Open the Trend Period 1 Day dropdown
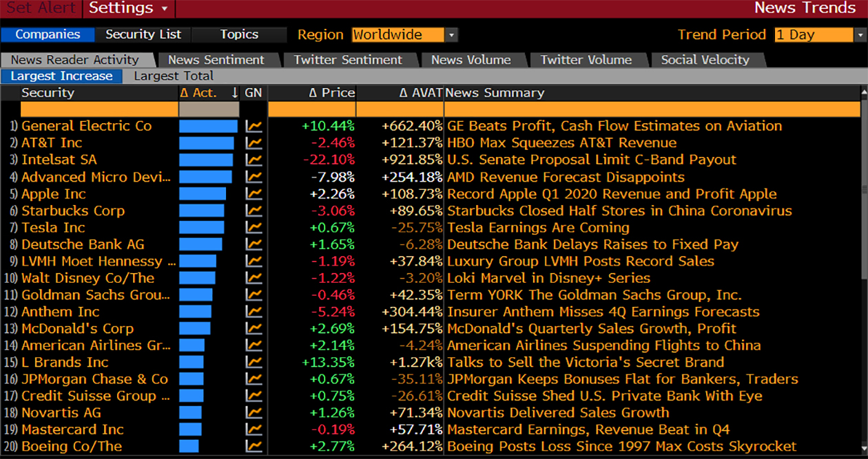The height and width of the screenshot is (459, 868). pos(860,35)
